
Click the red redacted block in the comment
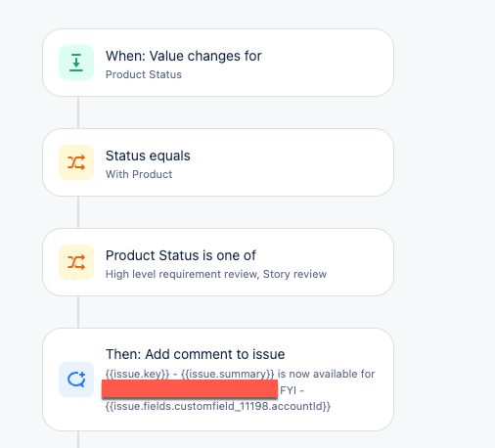click(x=190, y=388)
